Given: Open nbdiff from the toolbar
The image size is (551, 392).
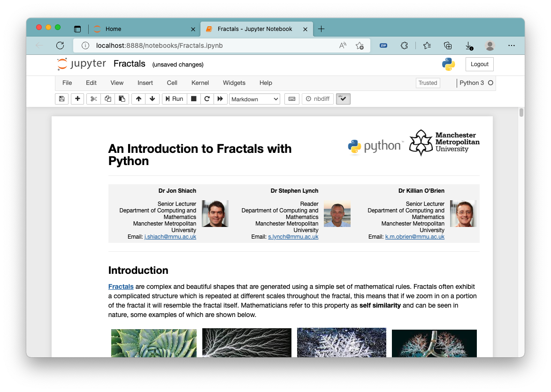Looking at the screenshot, I should pyautogui.click(x=318, y=99).
